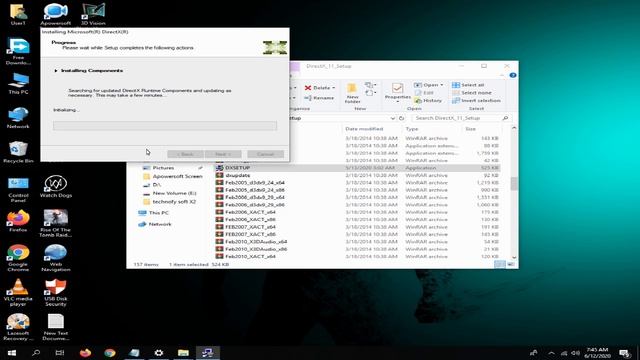Expand the Delete dropdown arrow
The image size is (640, 360).
(x=334, y=88)
